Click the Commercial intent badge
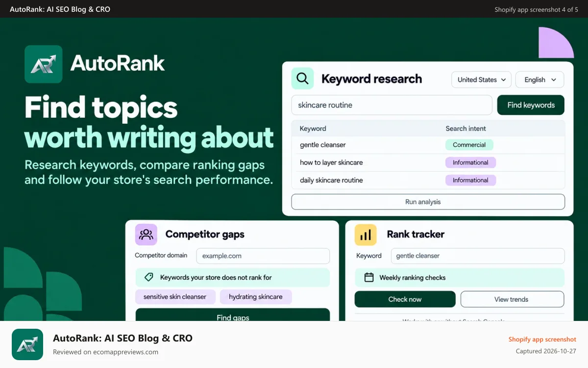Screen dimensions: 588x368 (469, 145)
